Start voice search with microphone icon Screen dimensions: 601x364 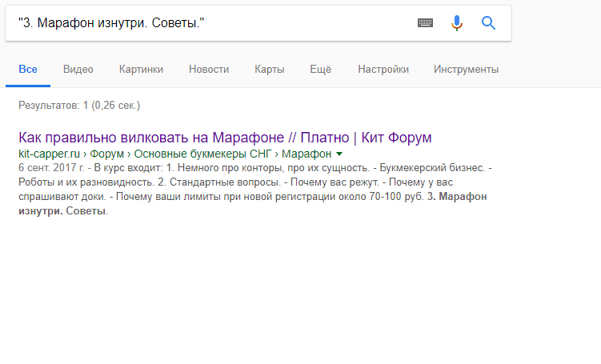pyautogui.click(x=457, y=23)
